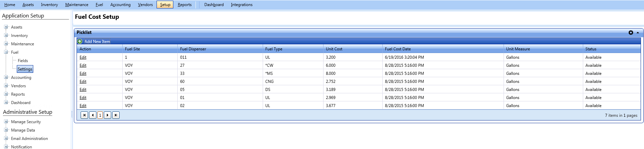The image size is (644, 149).
Task: Expand the Manage Security node
Action: click(x=6, y=121)
